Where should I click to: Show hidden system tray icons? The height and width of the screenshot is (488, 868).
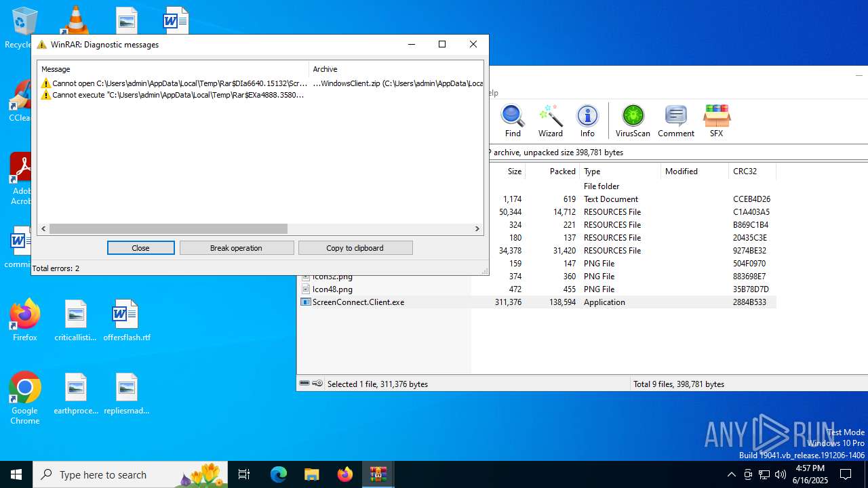tap(731, 474)
